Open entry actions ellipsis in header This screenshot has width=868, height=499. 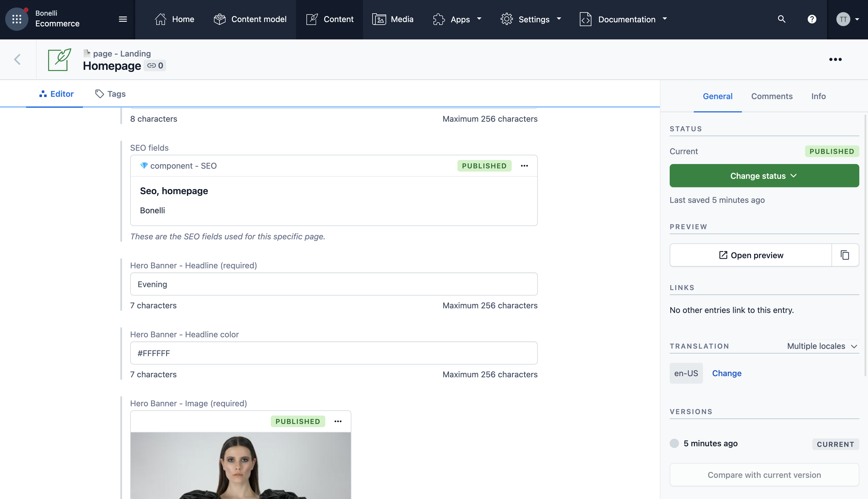(835, 59)
